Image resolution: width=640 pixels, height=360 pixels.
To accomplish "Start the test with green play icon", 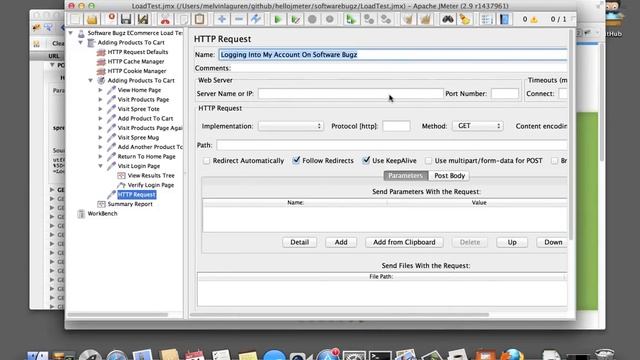I will click(x=278, y=19).
